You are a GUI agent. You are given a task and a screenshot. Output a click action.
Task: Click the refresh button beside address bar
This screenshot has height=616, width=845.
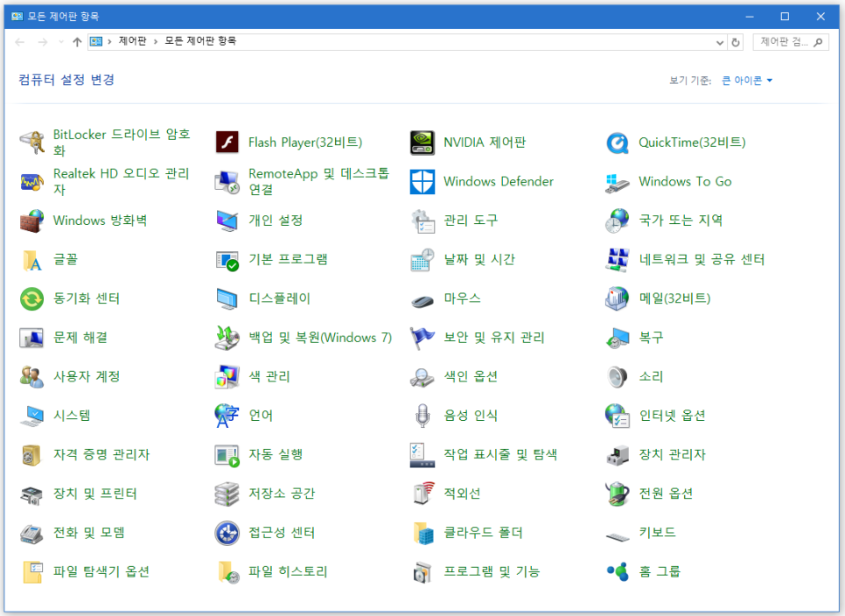(736, 42)
